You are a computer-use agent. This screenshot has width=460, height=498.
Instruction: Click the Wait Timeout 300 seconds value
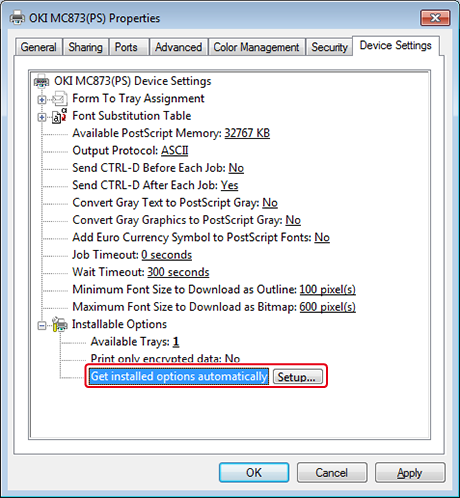(178, 272)
